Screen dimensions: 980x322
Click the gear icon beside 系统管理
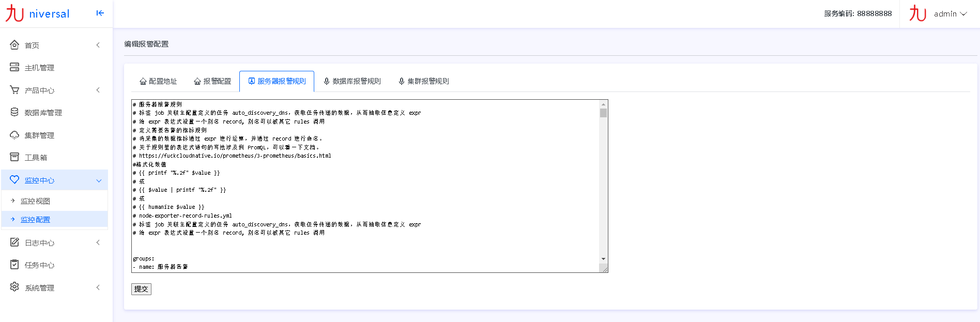click(14, 287)
